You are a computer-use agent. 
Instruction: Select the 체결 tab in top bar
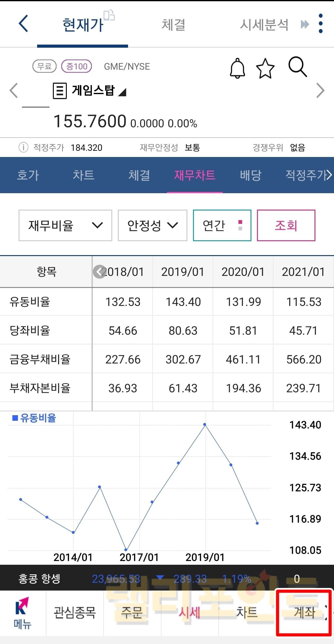tap(173, 25)
